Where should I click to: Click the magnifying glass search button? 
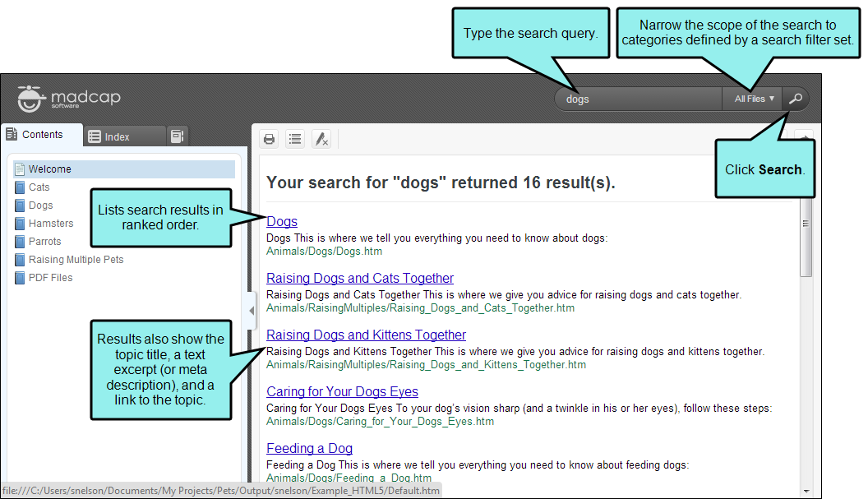point(795,99)
